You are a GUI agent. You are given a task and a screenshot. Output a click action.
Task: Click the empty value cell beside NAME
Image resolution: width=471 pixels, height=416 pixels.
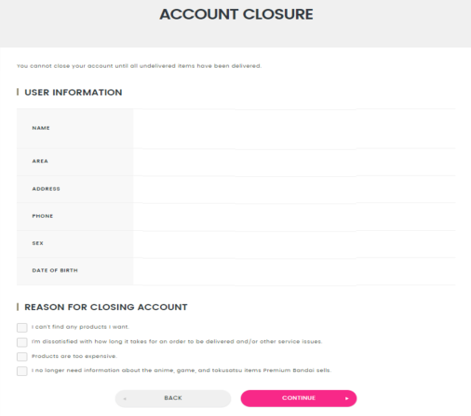coord(294,128)
